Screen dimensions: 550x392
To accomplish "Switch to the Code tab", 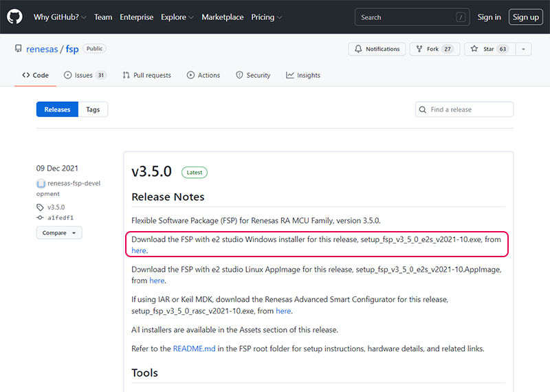I will click(36, 75).
